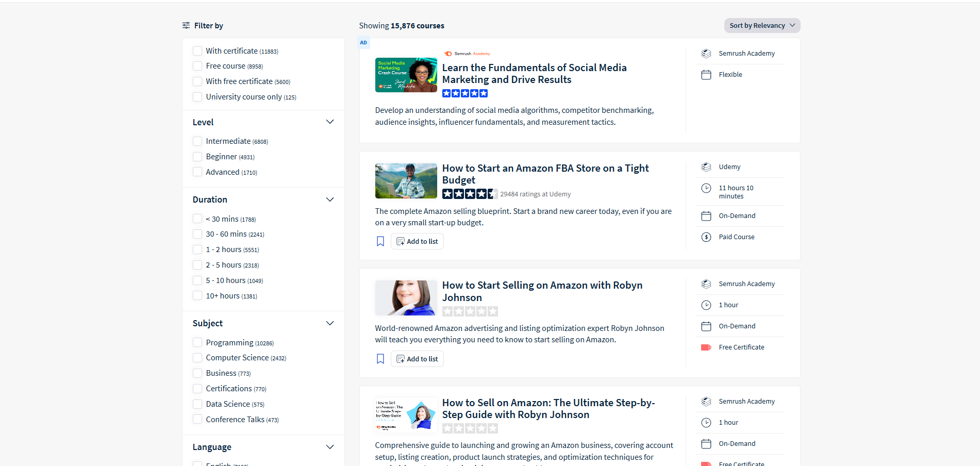This screenshot has height=466, width=980.
Task: Open Social Media Crash Course thumbnail
Action: [x=406, y=75]
